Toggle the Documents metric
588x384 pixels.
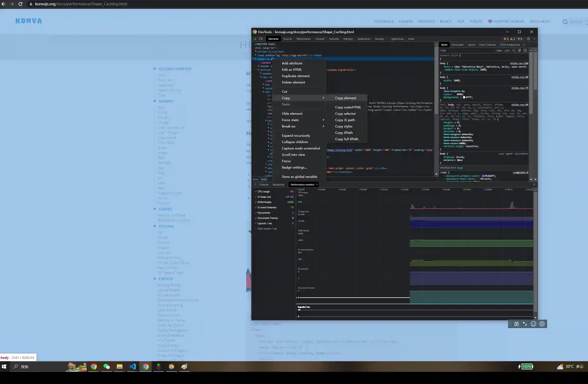coord(256,213)
